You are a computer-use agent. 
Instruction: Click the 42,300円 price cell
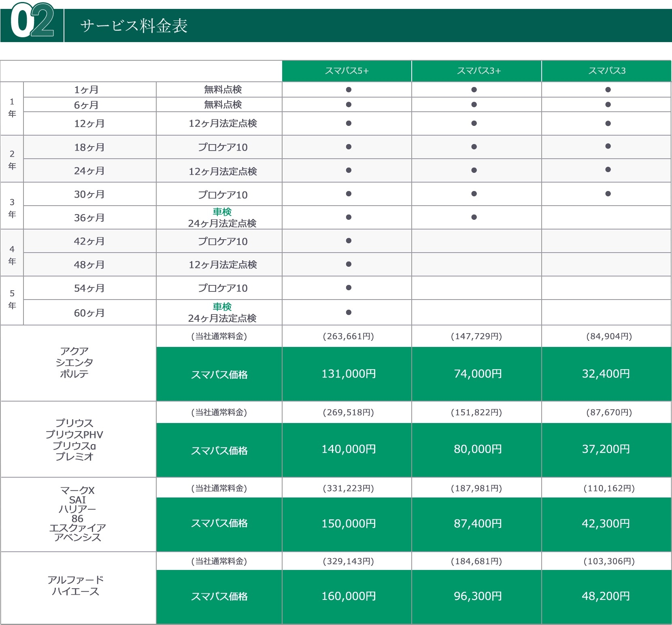tap(606, 524)
